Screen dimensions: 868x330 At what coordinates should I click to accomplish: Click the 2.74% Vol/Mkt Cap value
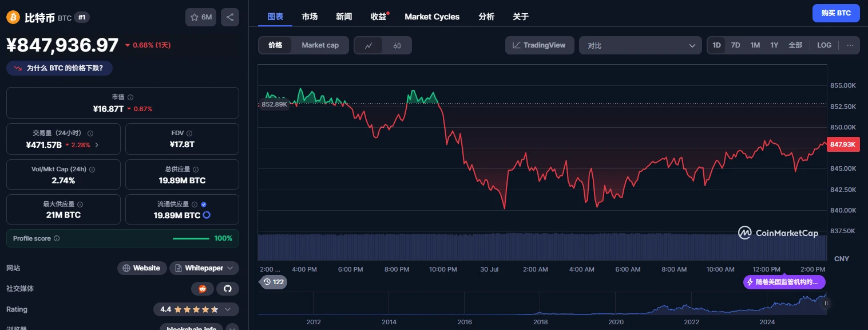point(64,180)
